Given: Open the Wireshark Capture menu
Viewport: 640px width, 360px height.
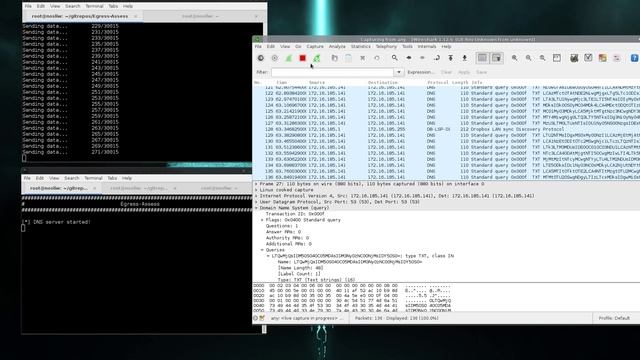Looking at the screenshot, I should [x=315, y=47].
